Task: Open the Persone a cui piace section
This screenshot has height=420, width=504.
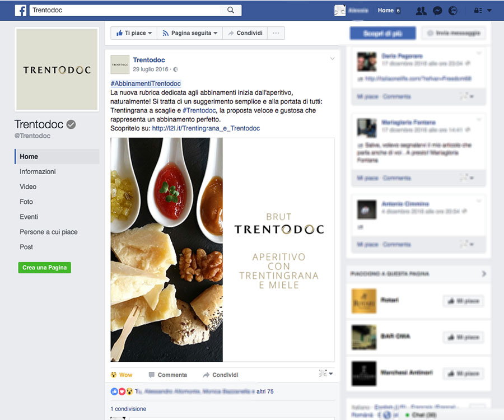Action: [49, 232]
